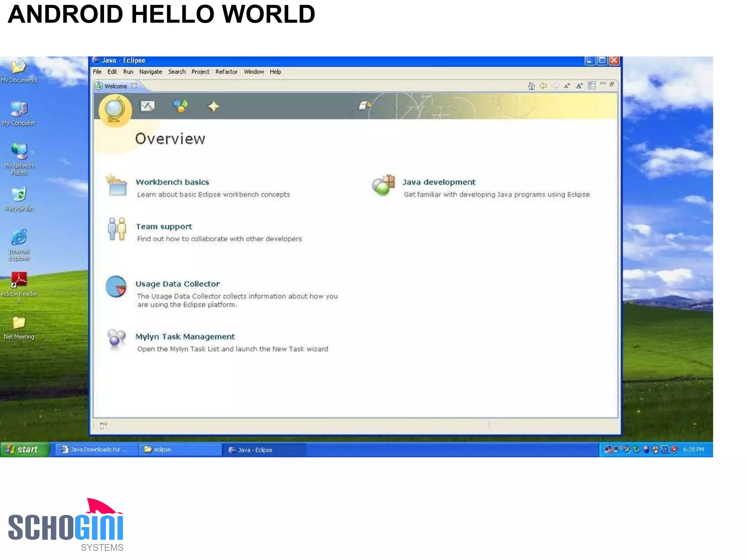Minimize the Welcome view

(x=603, y=84)
